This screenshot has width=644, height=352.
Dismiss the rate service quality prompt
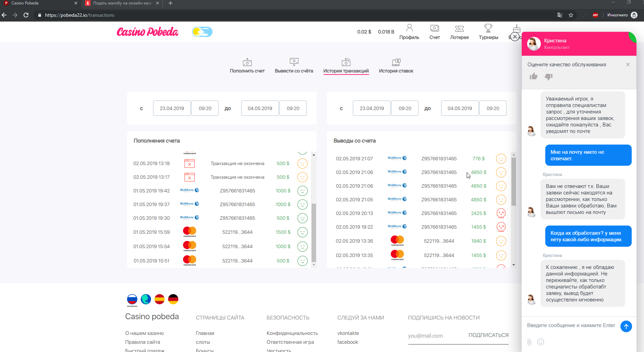coord(628,65)
